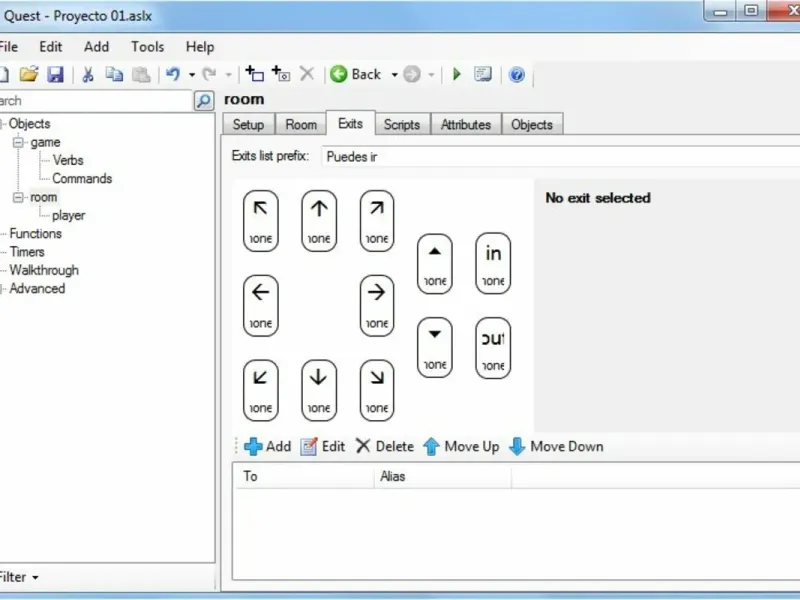The image size is (800, 600).
Task: Select the west exit button
Action: click(x=261, y=306)
